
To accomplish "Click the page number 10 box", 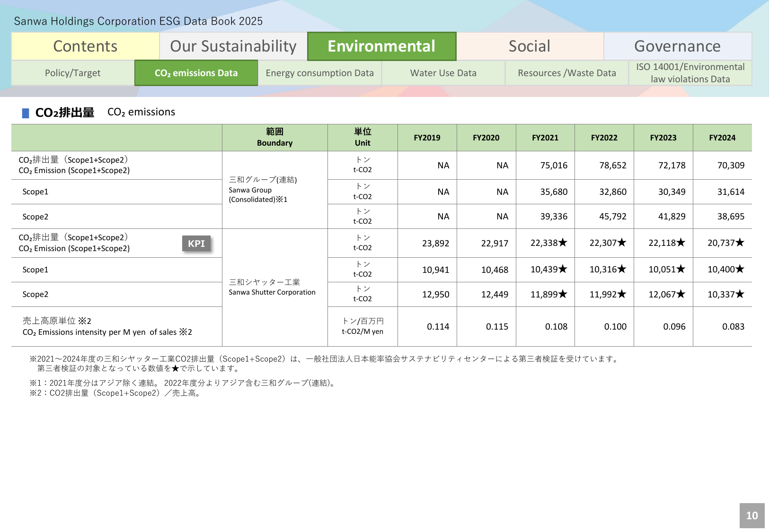I will coord(752,515).
